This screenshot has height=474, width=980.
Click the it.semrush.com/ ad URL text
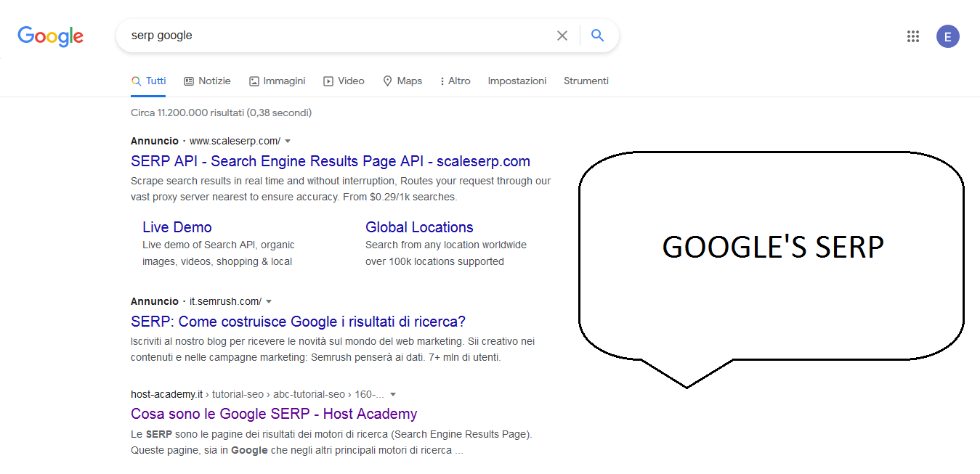tap(225, 301)
